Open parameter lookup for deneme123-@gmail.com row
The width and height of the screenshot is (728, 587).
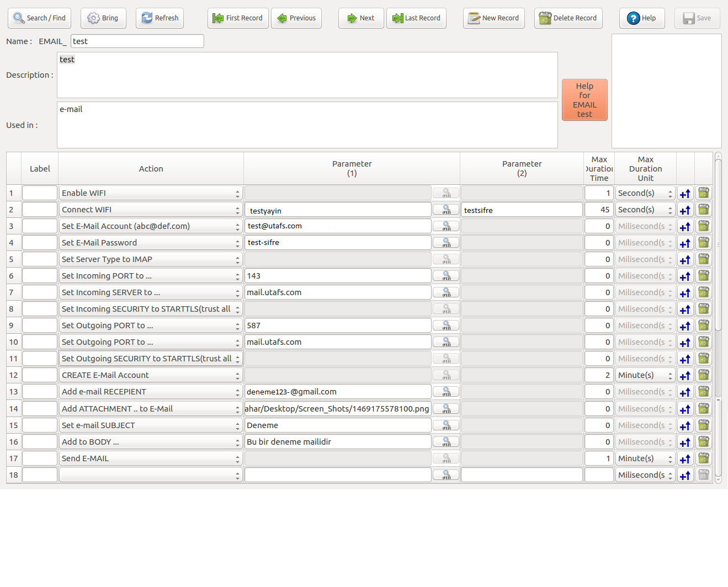[446, 392]
